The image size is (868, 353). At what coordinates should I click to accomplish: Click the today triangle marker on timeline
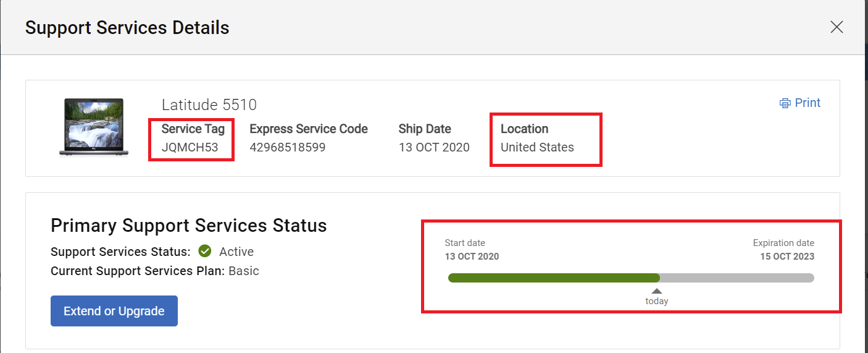coord(657,291)
